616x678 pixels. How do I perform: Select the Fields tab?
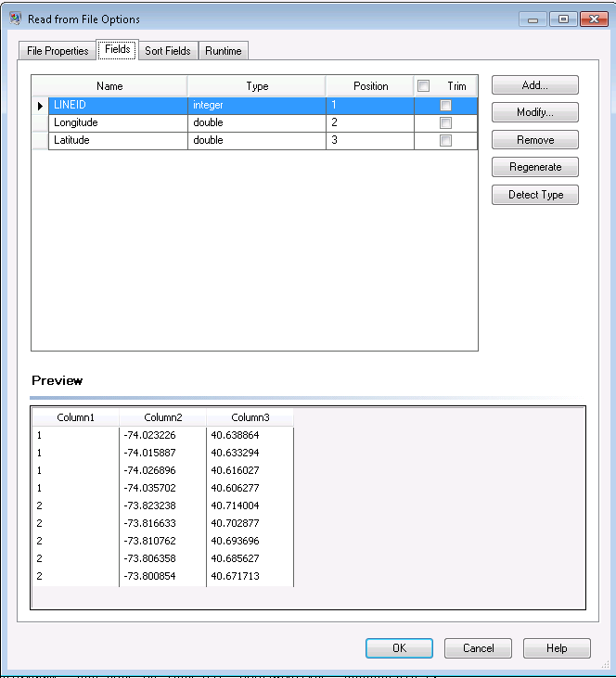[x=118, y=49]
